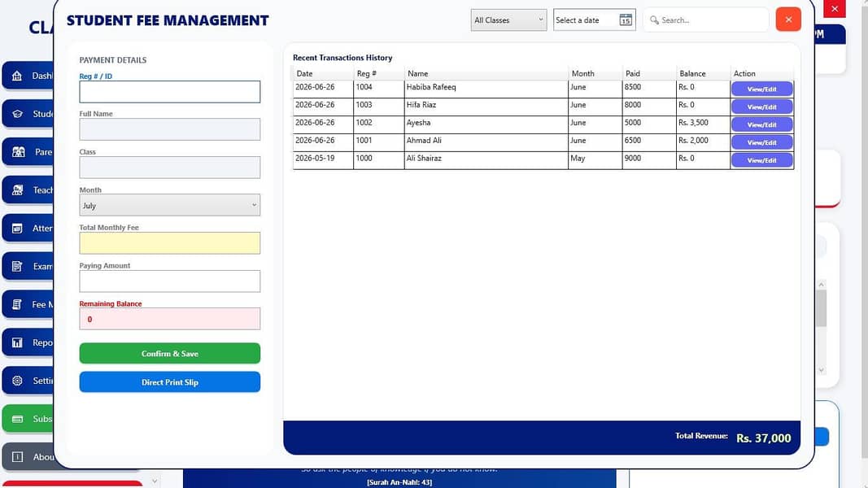Expand sidebar bottom chevron arrow
Image resolution: width=868 pixels, height=488 pixels.
coord(155,481)
